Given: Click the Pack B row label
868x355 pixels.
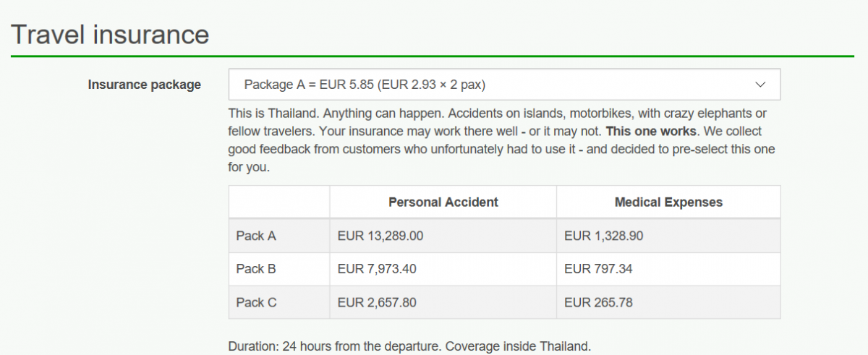Looking at the screenshot, I should 256,269.
